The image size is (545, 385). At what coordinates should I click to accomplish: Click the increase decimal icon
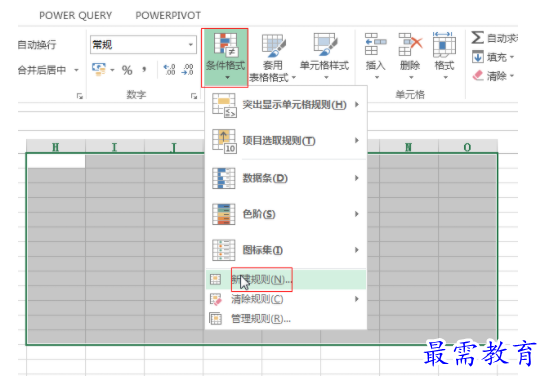pos(170,70)
